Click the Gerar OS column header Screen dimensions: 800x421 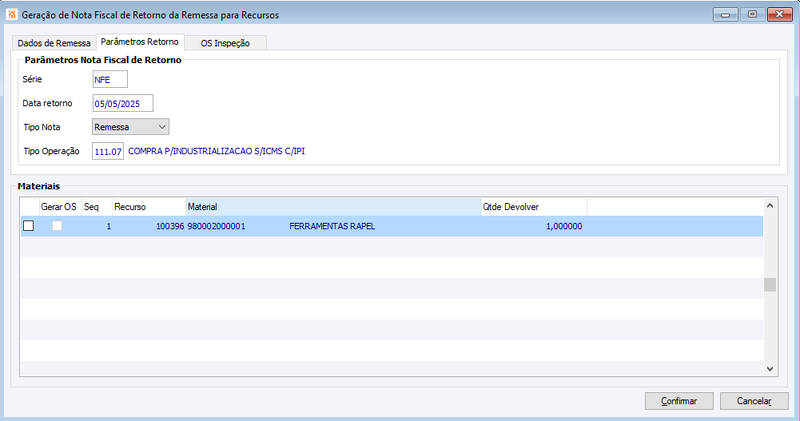(60, 207)
